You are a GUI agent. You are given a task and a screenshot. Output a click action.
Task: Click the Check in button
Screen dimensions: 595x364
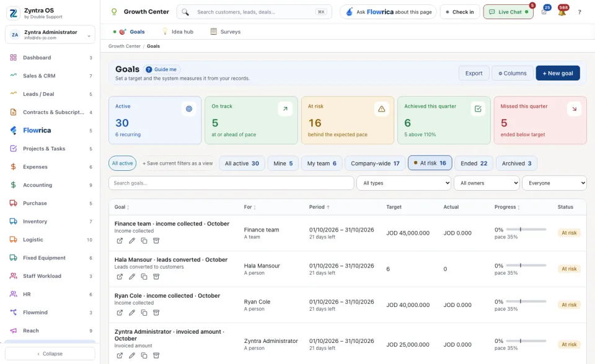coord(460,12)
